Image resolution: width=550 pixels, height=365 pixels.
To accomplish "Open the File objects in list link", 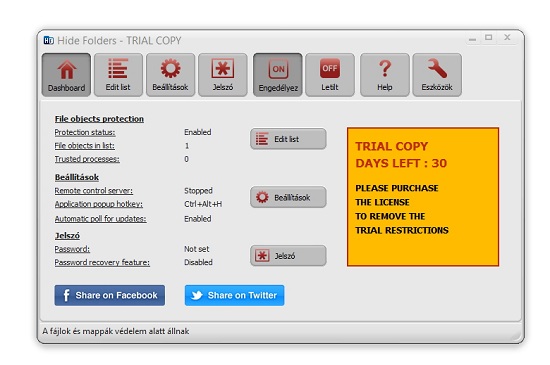I will (x=85, y=146).
